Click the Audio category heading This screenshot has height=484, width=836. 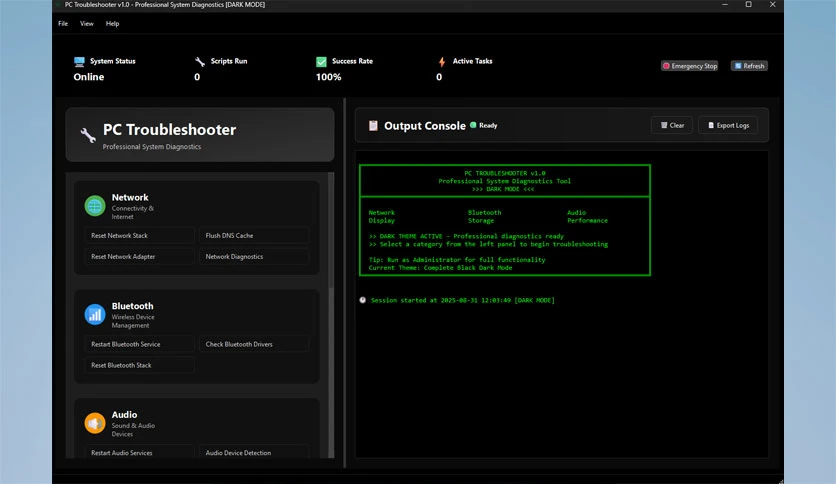[124, 415]
